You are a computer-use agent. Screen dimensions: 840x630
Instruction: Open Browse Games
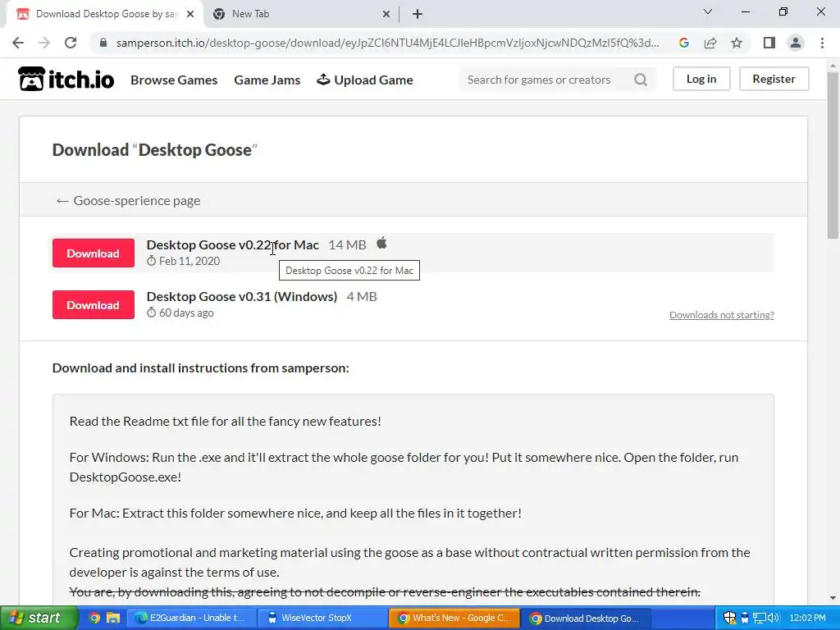174,80
